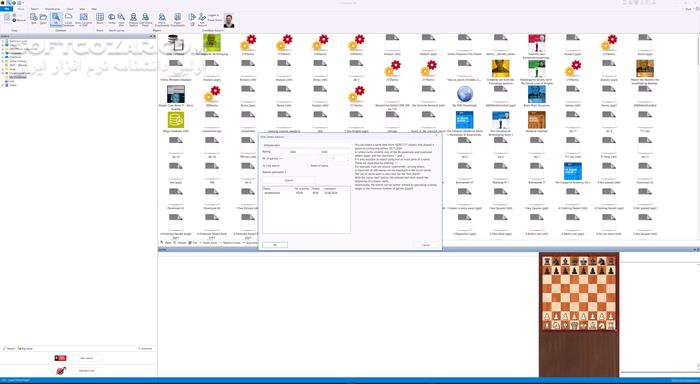
Task: Open the globe online database icon
Action: pos(465,94)
